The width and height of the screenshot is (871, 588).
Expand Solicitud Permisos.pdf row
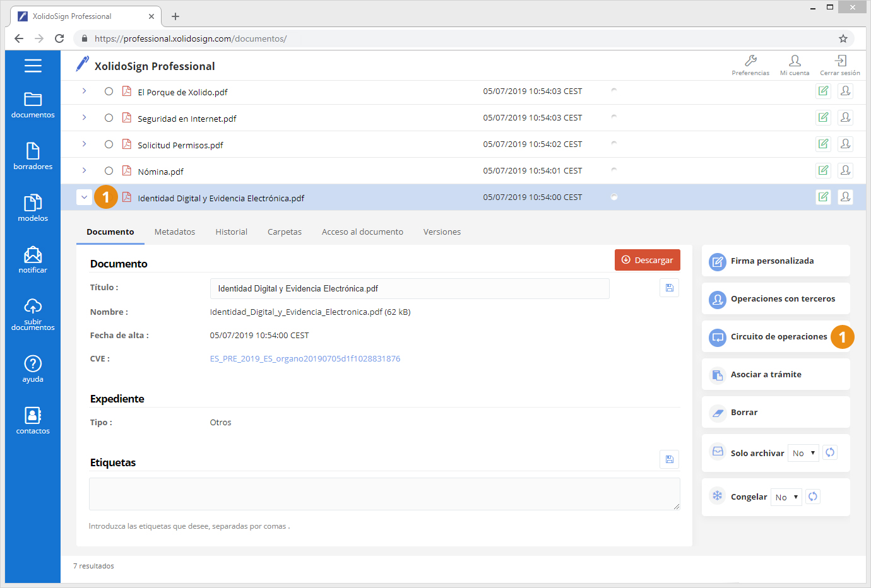point(84,144)
